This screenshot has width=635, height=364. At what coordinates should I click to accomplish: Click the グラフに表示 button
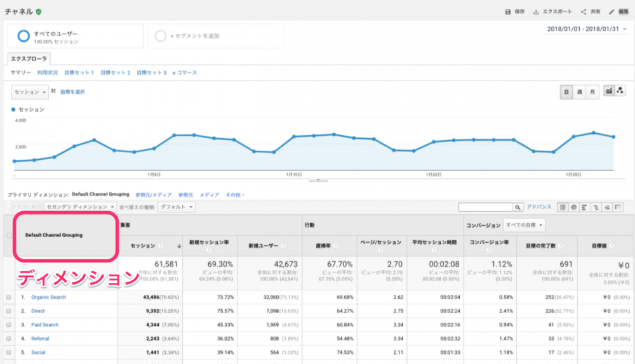[26, 207]
